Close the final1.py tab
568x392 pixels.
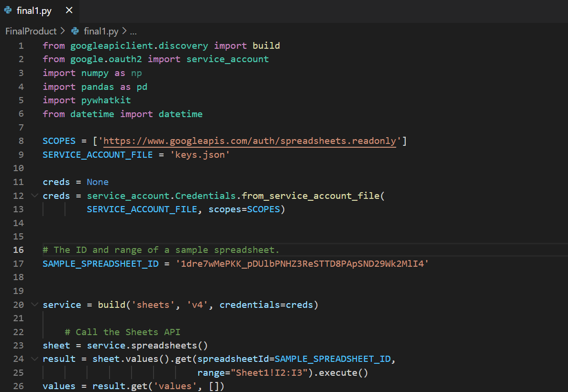(69, 11)
